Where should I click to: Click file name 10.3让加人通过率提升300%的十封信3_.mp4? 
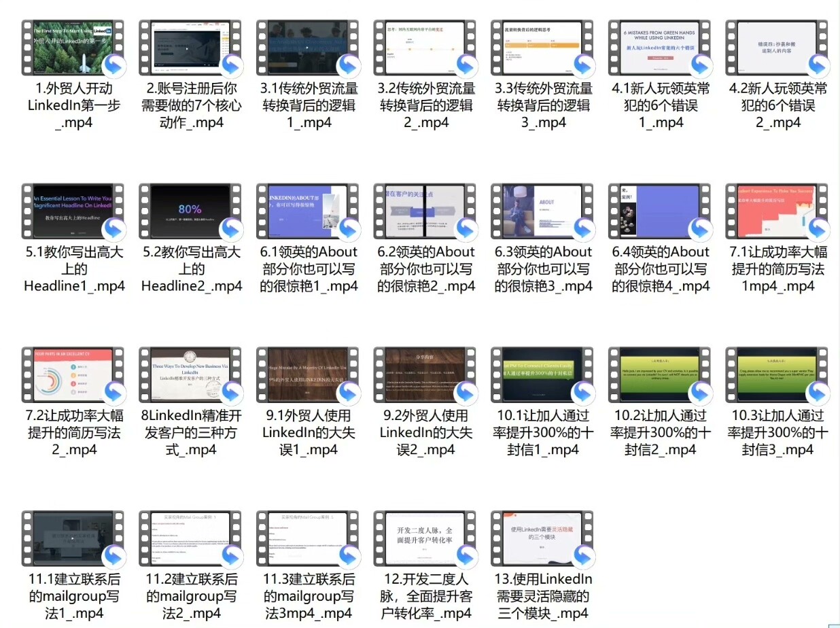(x=777, y=433)
